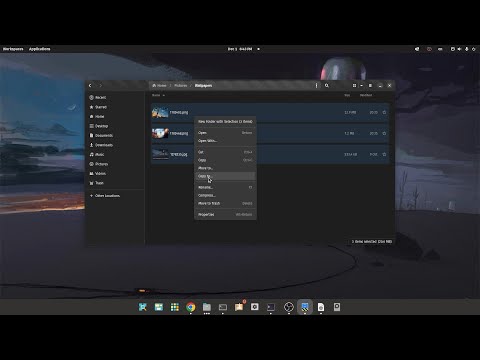Viewport: 480px width, 360px height.
Task: Select the second image thumbnail
Action: 160,133
